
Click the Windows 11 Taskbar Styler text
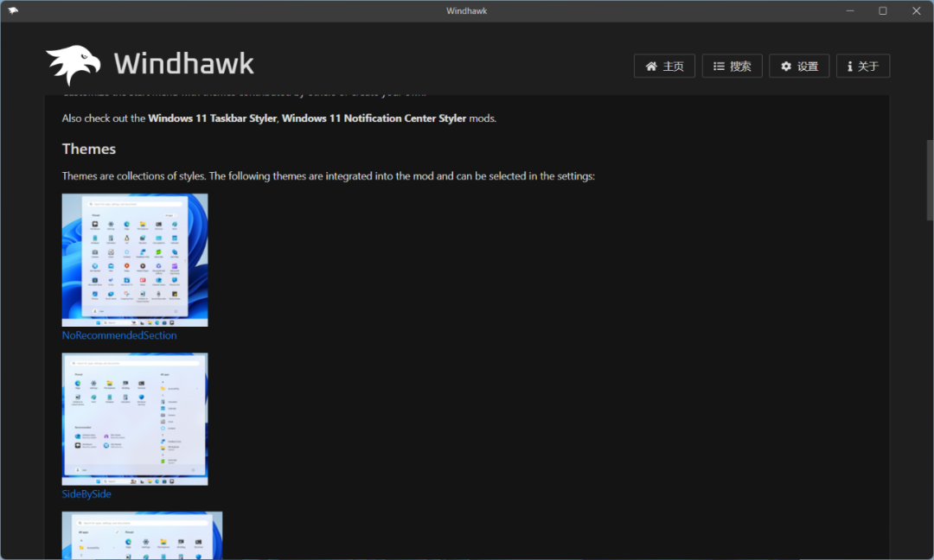click(212, 118)
